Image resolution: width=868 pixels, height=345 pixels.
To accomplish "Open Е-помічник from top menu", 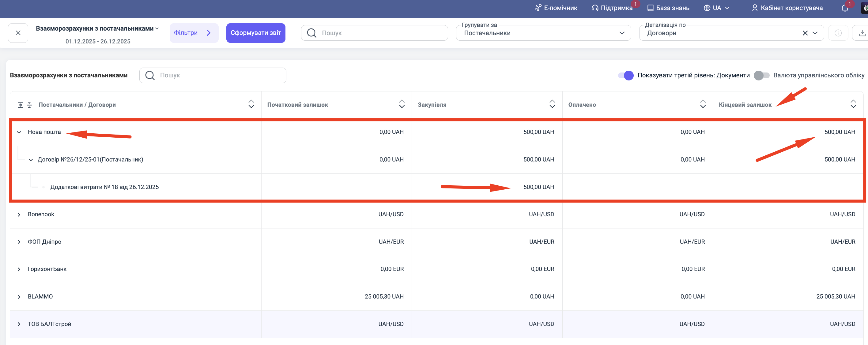I will coord(556,8).
